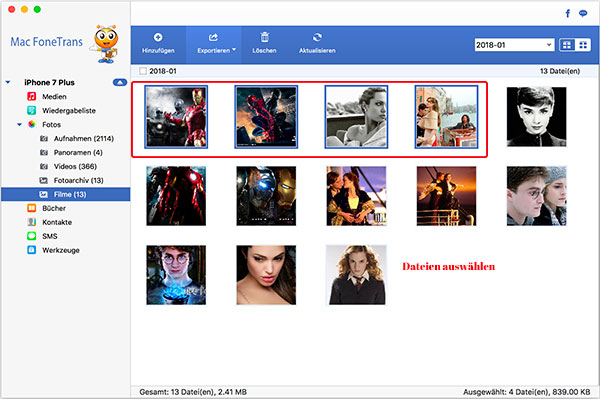Open the feedback chat bubble icon
Image resolution: width=600 pixels, height=399 pixels.
tap(583, 14)
